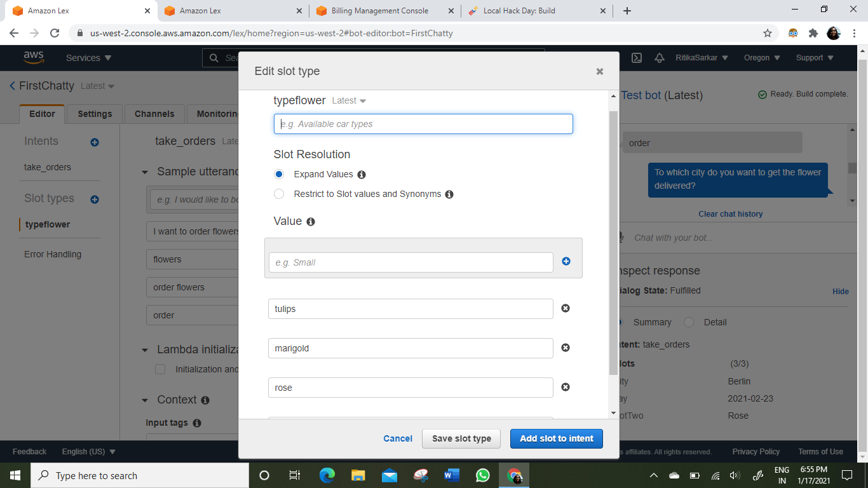The width and height of the screenshot is (868, 488).
Task: Click the dialog vertical scrollbar
Action: click(613, 242)
